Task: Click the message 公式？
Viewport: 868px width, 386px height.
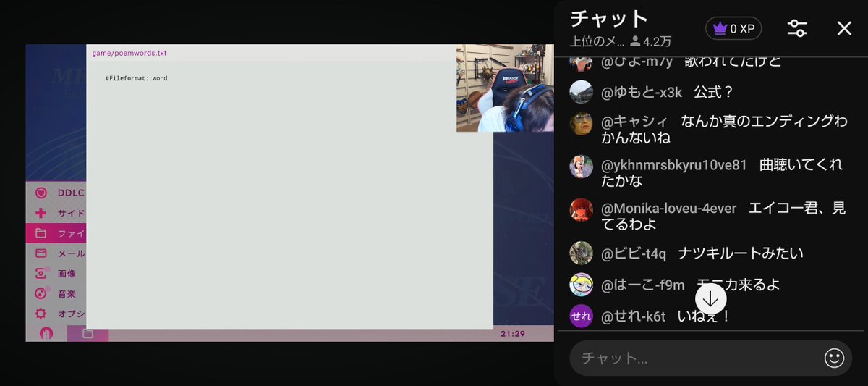Action: [715, 92]
